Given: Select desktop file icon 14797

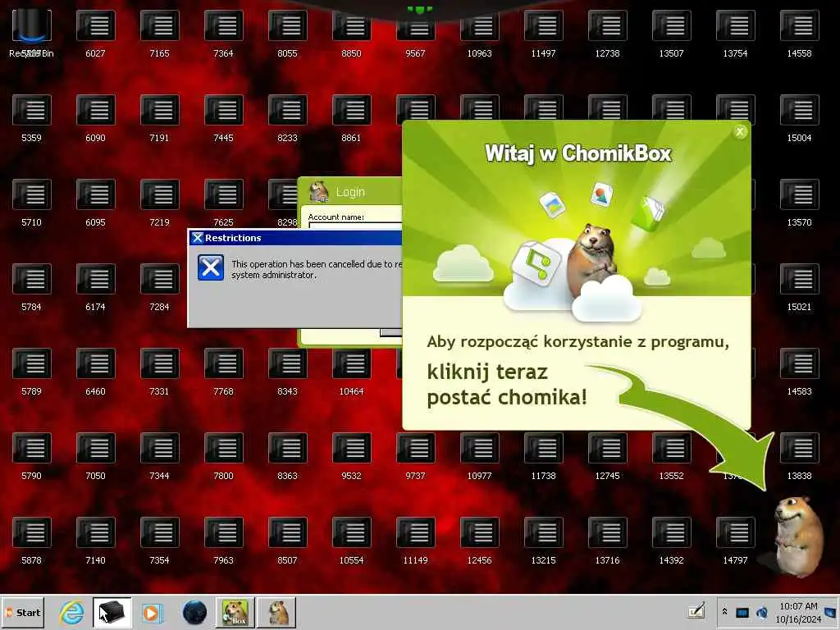Looking at the screenshot, I should point(736,540).
